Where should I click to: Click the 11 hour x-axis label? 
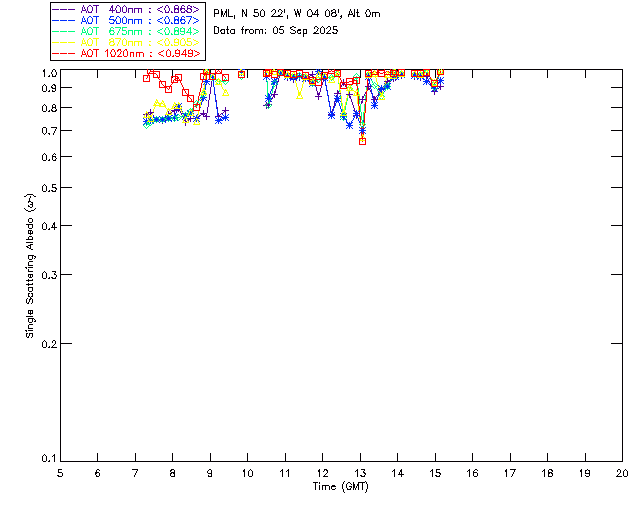click(x=285, y=473)
